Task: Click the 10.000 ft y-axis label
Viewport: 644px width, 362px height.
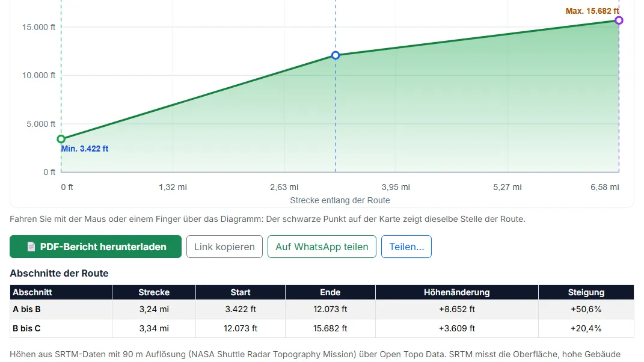Action: [38, 75]
